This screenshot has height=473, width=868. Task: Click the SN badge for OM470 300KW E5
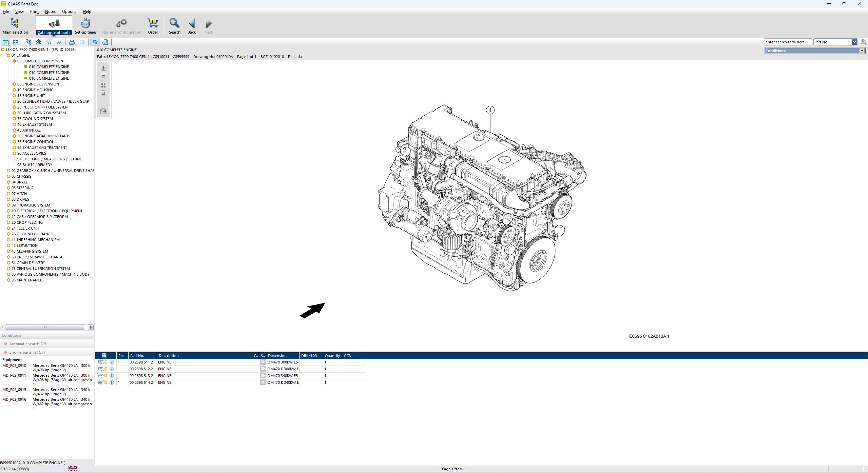click(263, 362)
